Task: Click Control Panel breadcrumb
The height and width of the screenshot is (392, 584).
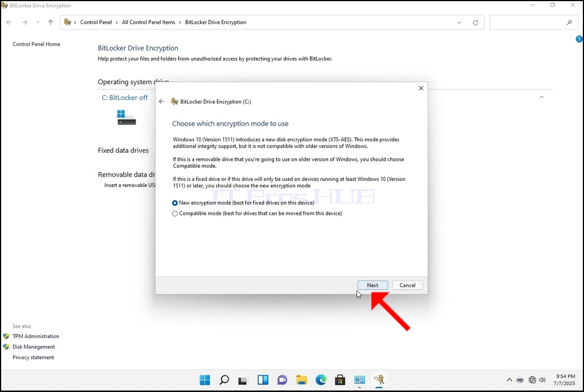Action: click(x=96, y=22)
